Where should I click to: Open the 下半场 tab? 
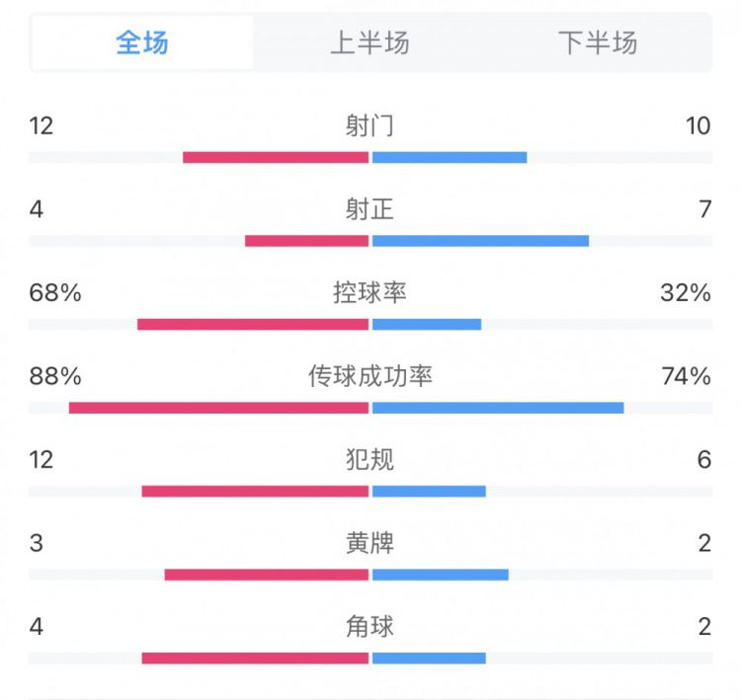coord(598,42)
